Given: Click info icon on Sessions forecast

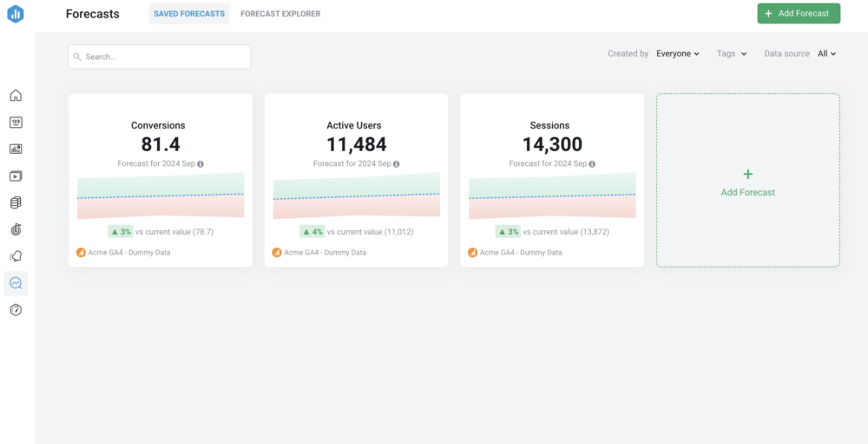Looking at the screenshot, I should (x=592, y=164).
